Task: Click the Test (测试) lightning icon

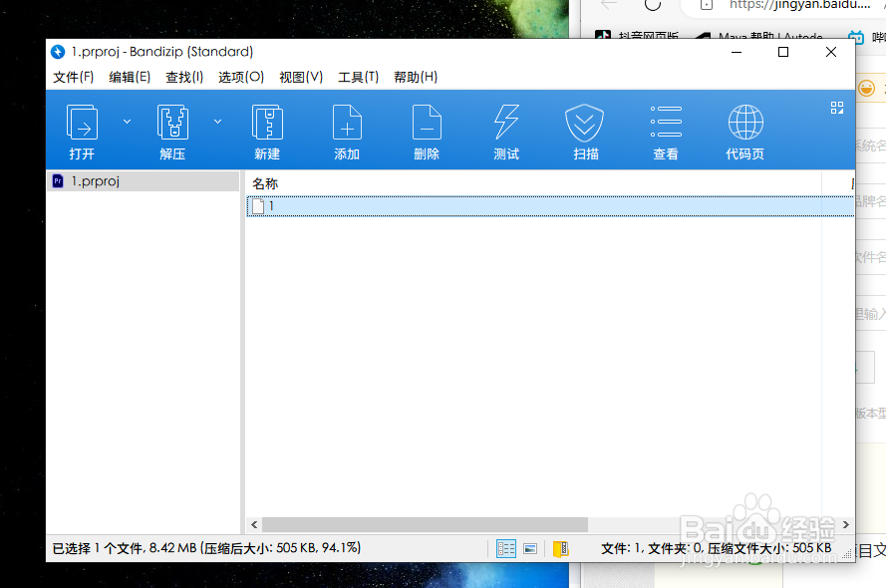Action: 506,122
